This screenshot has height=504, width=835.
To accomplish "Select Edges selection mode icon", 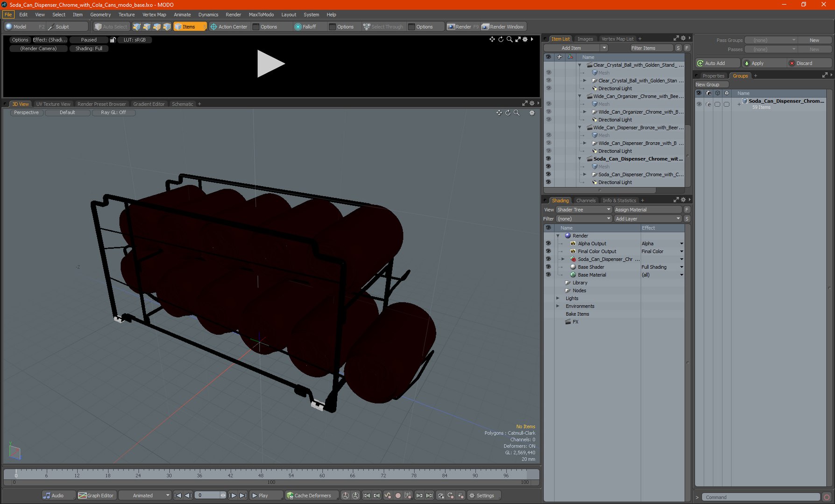I will [147, 27].
